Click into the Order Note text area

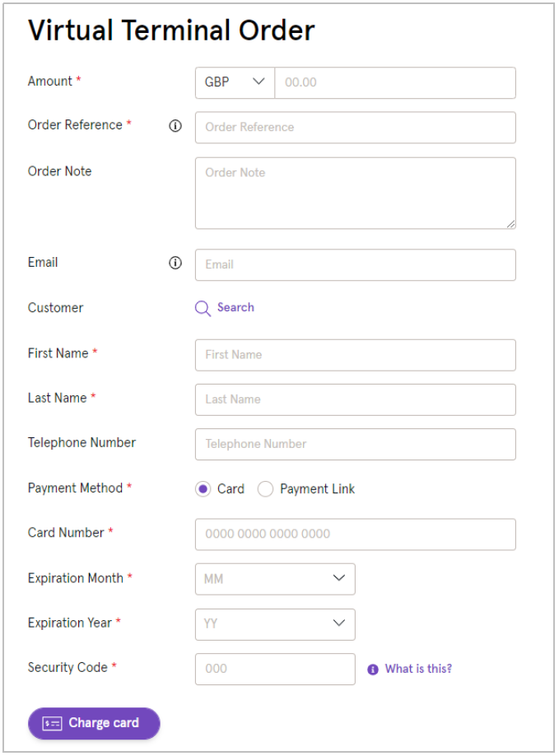pos(356,194)
